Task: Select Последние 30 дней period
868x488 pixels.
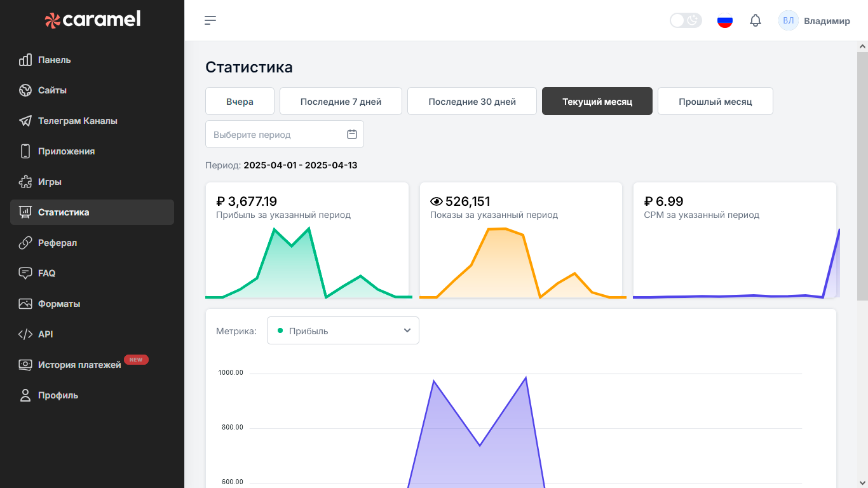Action: (x=472, y=101)
